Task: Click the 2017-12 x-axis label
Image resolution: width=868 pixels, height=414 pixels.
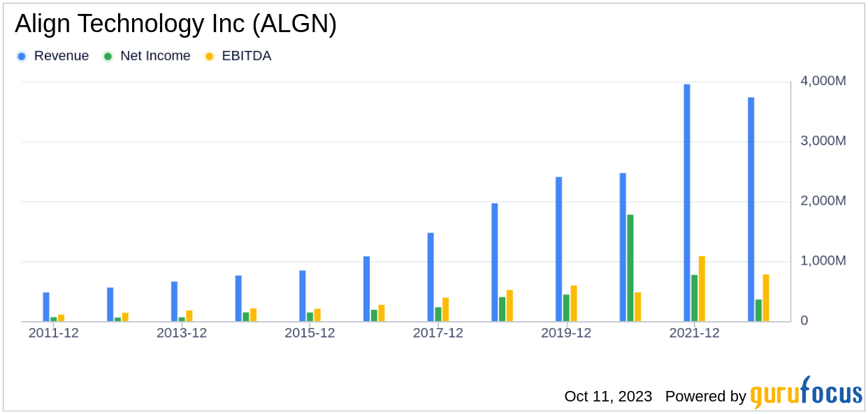Action: (438, 334)
